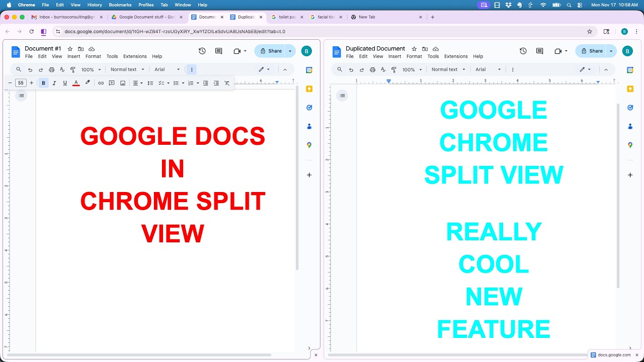Open Normal text style dropdown in Duplicated Document

[448, 69]
